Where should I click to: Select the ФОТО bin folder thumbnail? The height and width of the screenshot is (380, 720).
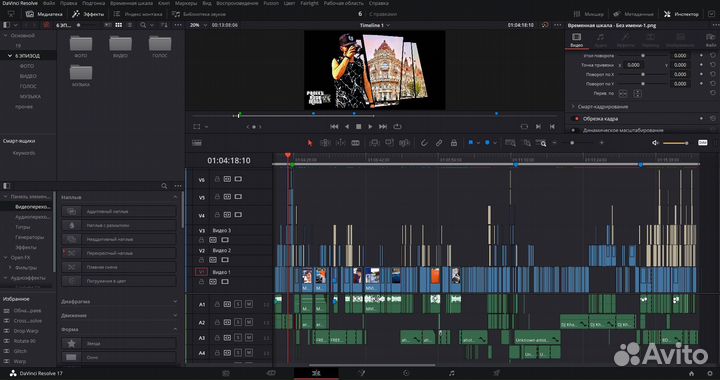tap(81, 44)
